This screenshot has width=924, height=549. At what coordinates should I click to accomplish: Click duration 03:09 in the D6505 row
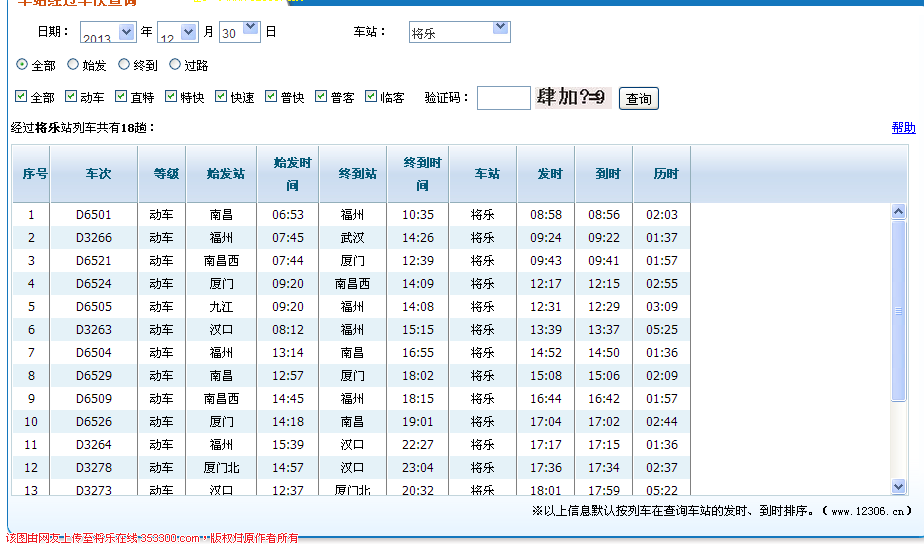click(662, 306)
